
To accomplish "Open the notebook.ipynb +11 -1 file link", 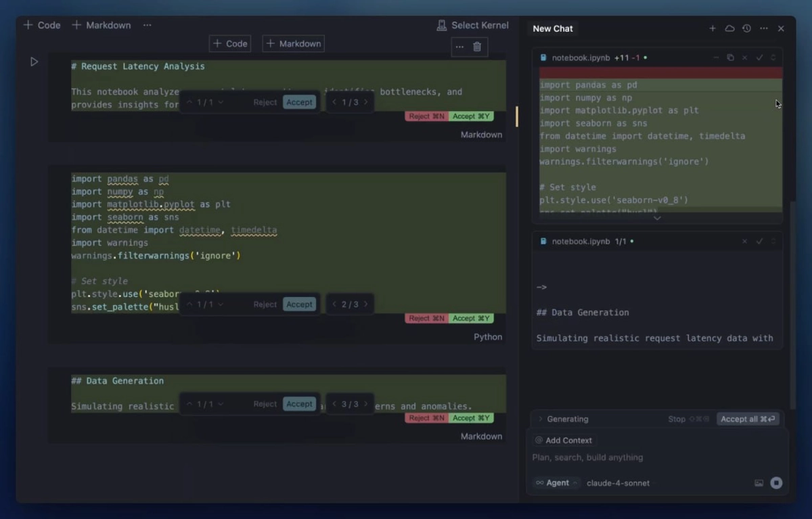I will click(x=581, y=58).
